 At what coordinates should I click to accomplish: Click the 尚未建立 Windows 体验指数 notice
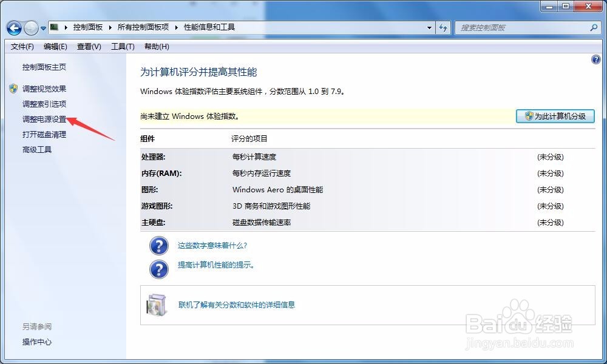tap(190, 116)
